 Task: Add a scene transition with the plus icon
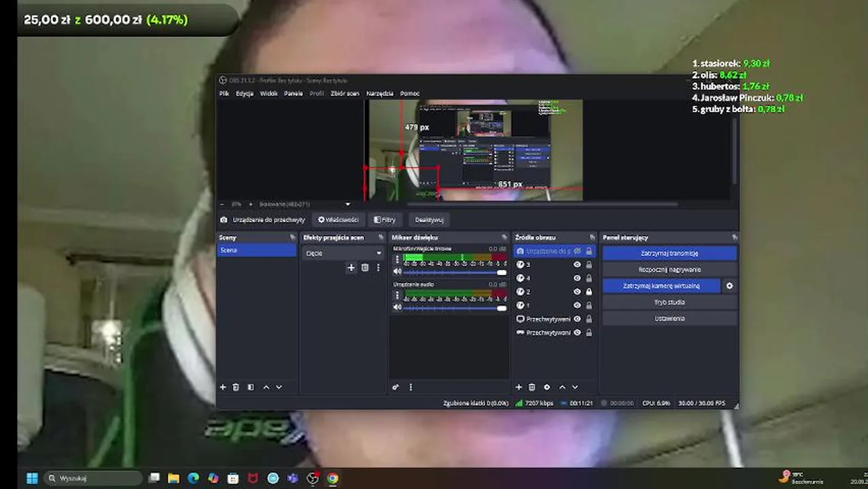pyautogui.click(x=351, y=268)
